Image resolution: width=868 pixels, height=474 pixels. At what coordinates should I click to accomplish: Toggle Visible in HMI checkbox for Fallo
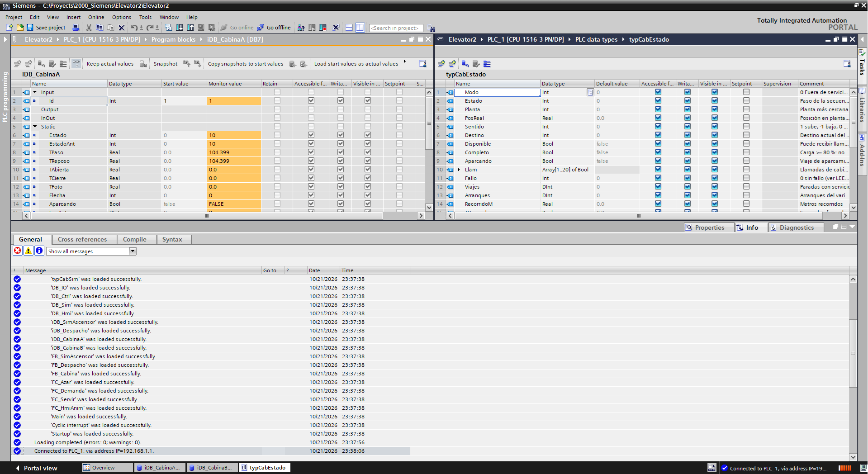pyautogui.click(x=715, y=178)
